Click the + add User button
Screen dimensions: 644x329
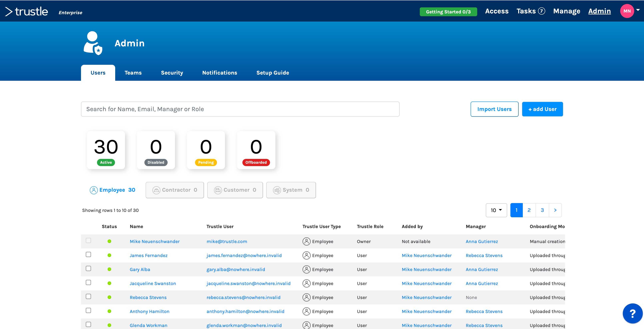(542, 109)
